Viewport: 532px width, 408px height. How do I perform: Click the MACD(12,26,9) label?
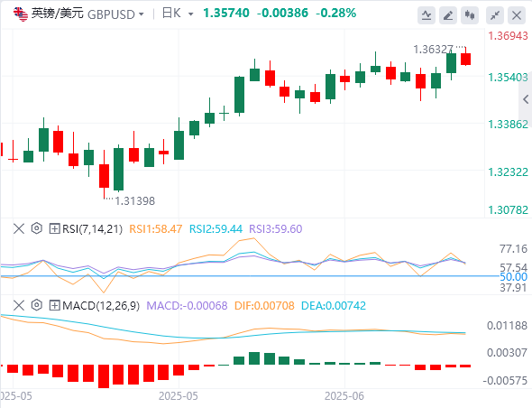pyautogui.click(x=101, y=306)
